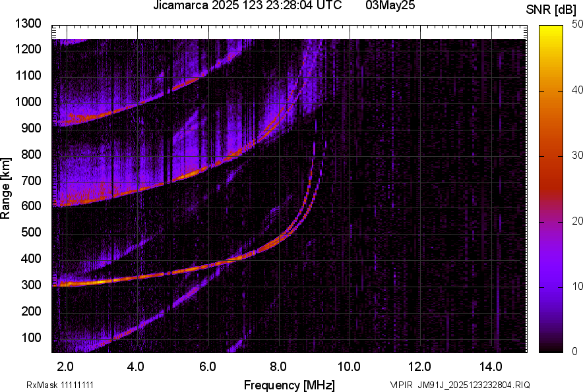Click the '200' range tick label
The width and height of the screenshot is (583, 392).
(x=31, y=311)
